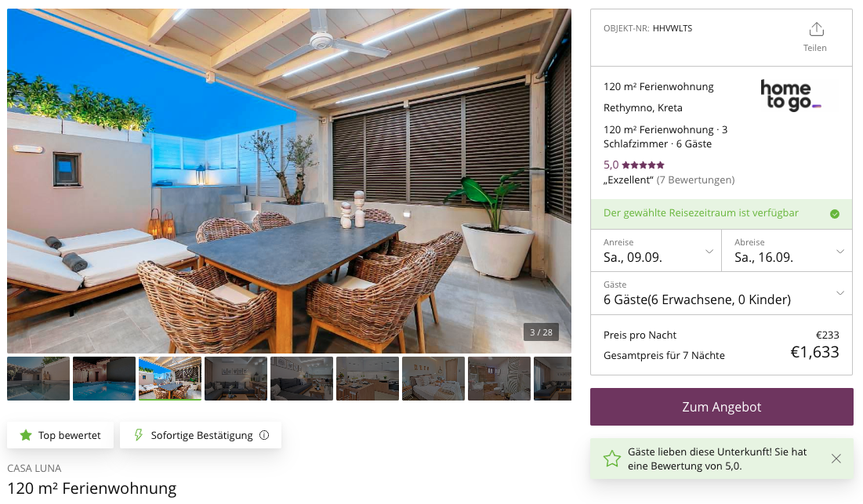This screenshot has height=504, width=863.
Task: Expand the Gäste selector dropdown
Action: [722, 293]
